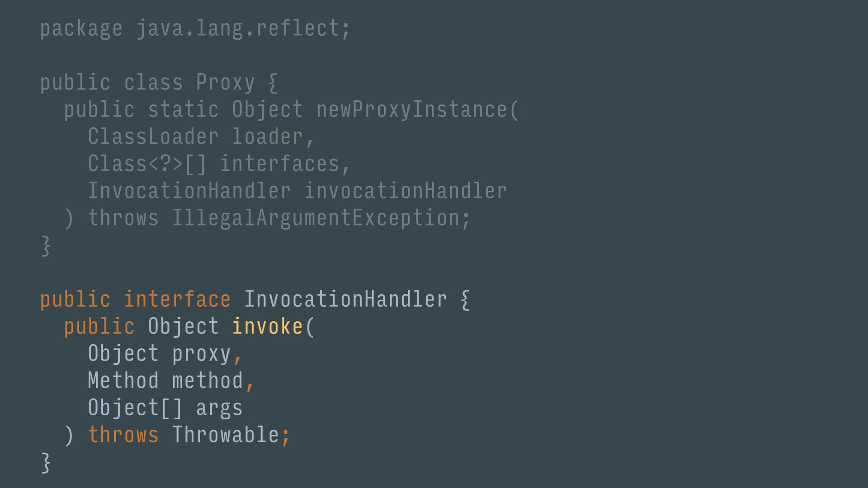Click the IllegalArgumentException text
868x488 pixels.
coord(316,219)
